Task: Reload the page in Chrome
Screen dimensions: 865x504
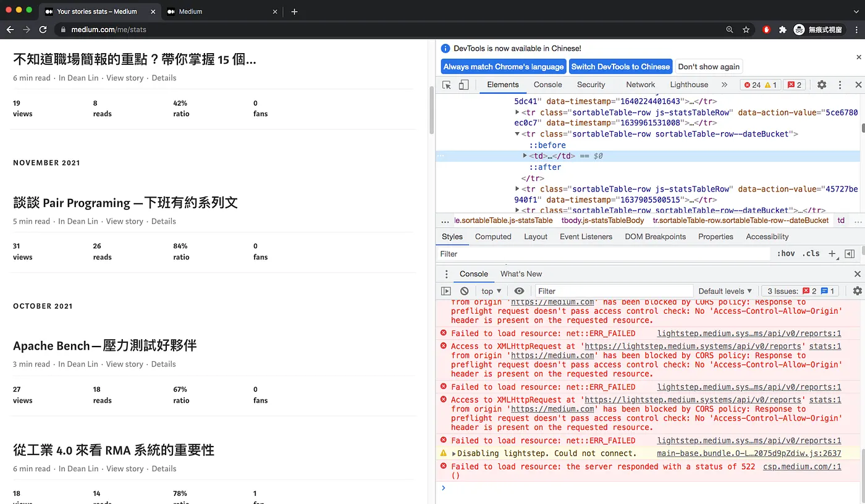Action: coord(43,29)
